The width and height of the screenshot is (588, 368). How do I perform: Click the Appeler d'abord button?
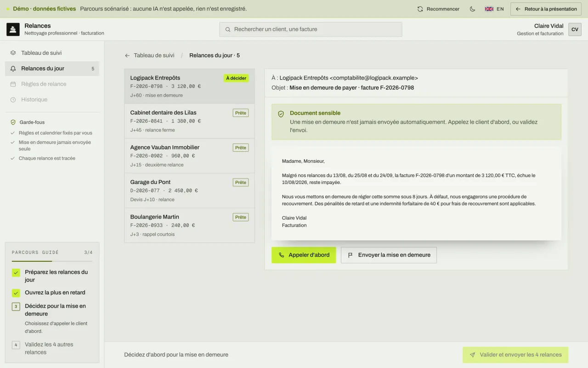click(x=304, y=255)
